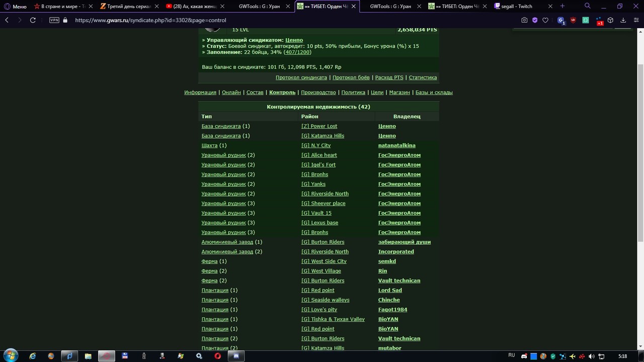The image size is (644, 362).
Task: Open downloads icon in toolbar
Action: pyautogui.click(x=623, y=20)
